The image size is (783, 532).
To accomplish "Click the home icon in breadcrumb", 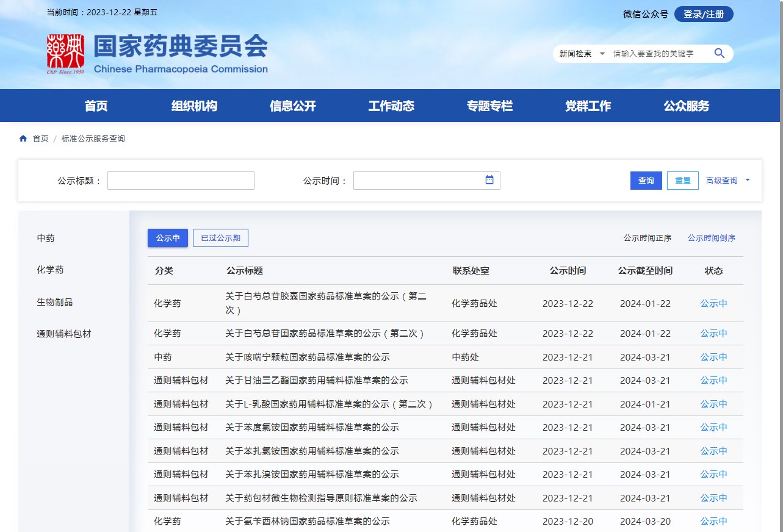I will [x=23, y=138].
